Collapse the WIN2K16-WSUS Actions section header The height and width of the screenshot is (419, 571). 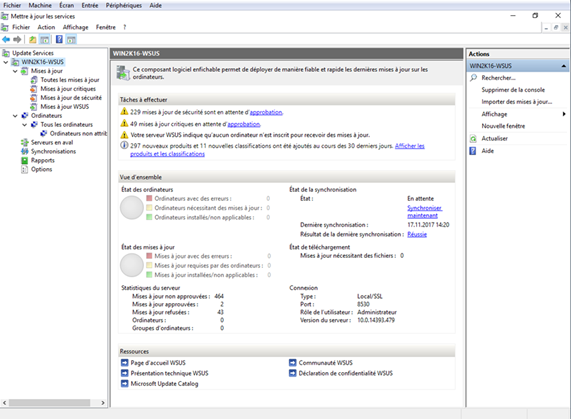tap(563, 66)
